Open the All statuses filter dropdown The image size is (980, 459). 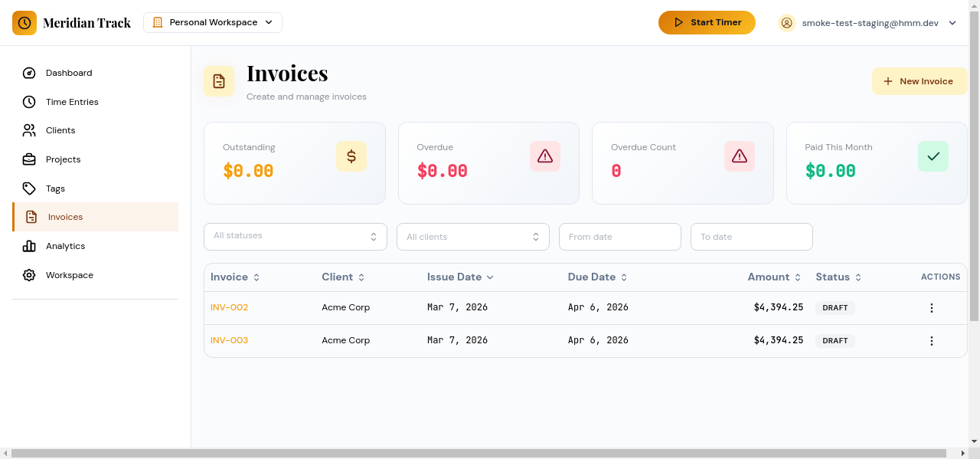[x=295, y=236]
